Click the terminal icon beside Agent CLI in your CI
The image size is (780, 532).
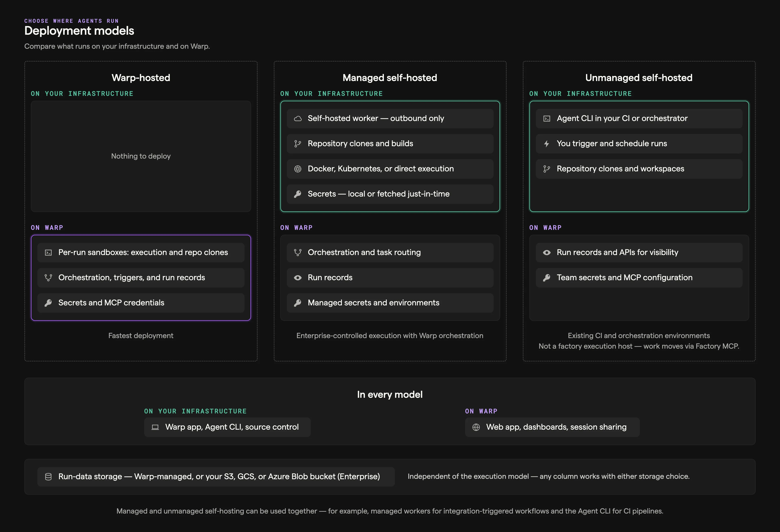[x=547, y=118]
